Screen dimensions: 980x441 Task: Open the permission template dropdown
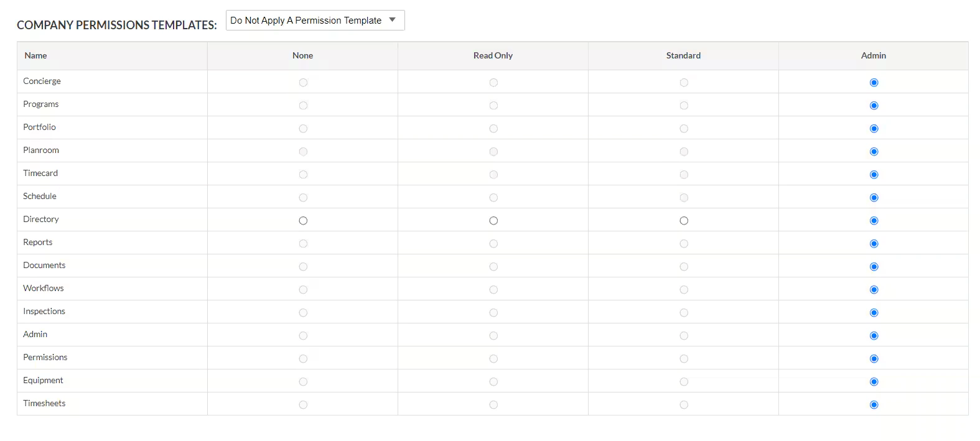point(314,20)
